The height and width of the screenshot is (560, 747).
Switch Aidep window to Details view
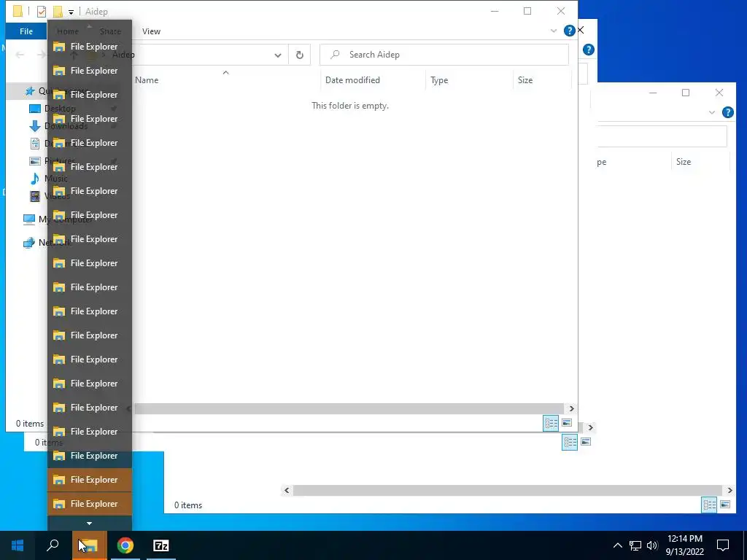(551, 423)
